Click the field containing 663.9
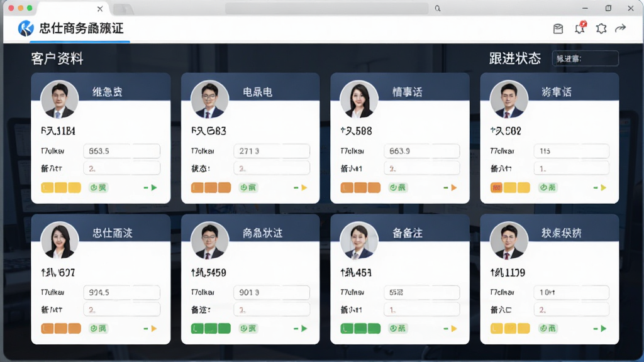 pyautogui.click(x=422, y=151)
